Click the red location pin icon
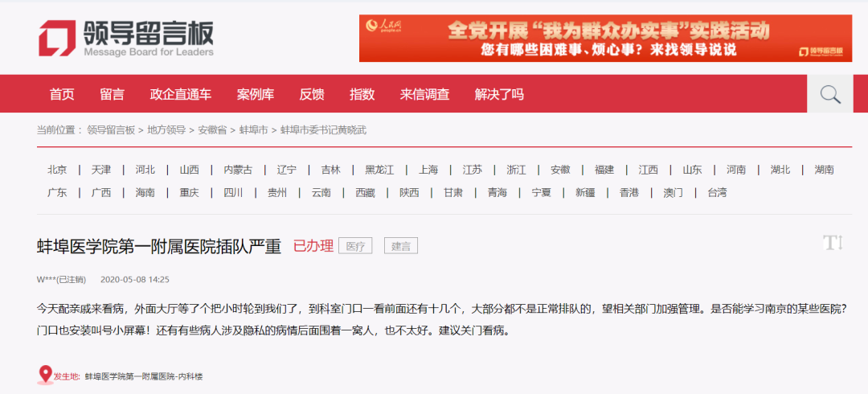The height and width of the screenshot is (394, 868). [45, 376]
